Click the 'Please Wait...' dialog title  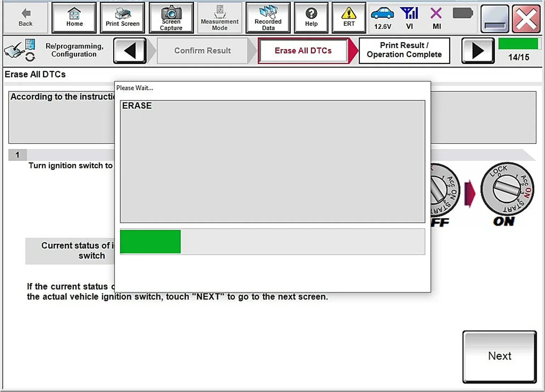tap(135, 88)
